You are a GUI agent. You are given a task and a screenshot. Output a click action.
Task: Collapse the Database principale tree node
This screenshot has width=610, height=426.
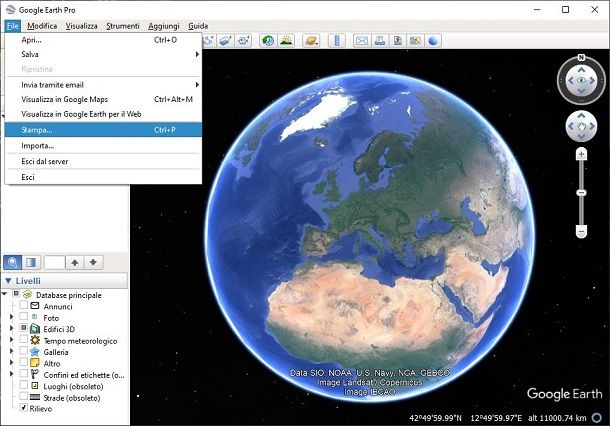[5, 294]
